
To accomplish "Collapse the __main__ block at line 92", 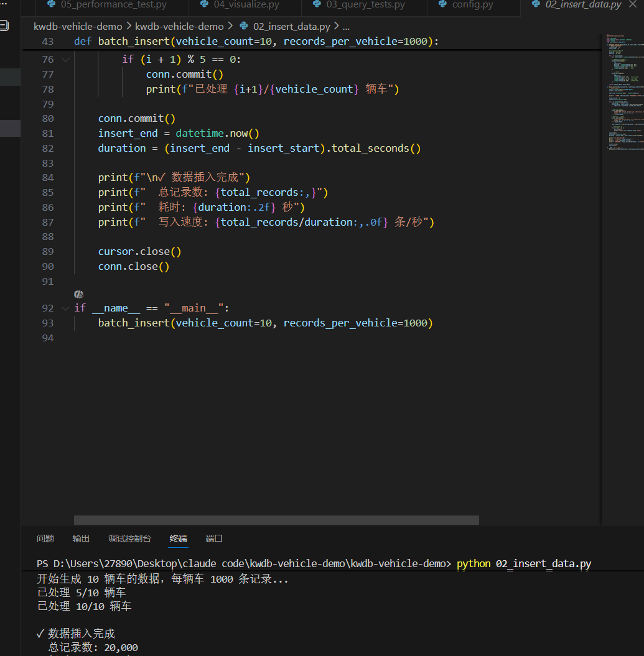I will (x=65, y=308).
